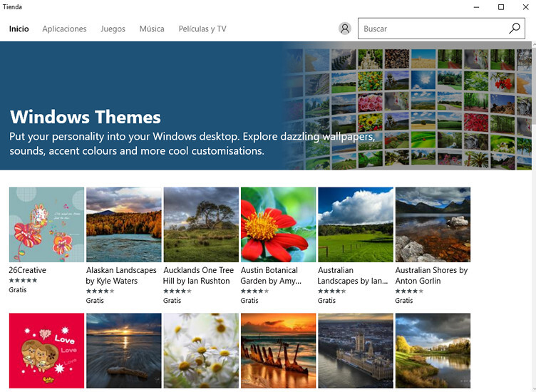
Task: Select Alaskan Landscapes theme thumbnail
Action: coord(123,225)
